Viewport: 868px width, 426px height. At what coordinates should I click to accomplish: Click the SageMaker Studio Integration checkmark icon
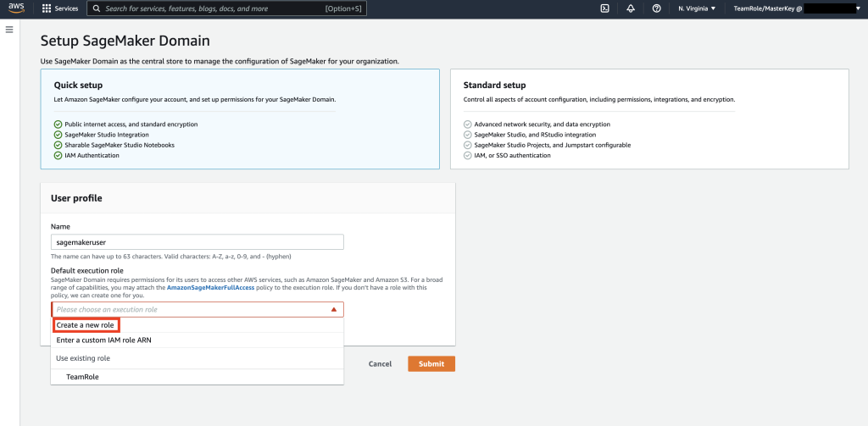pyautogui.click(x=58, y=135)
